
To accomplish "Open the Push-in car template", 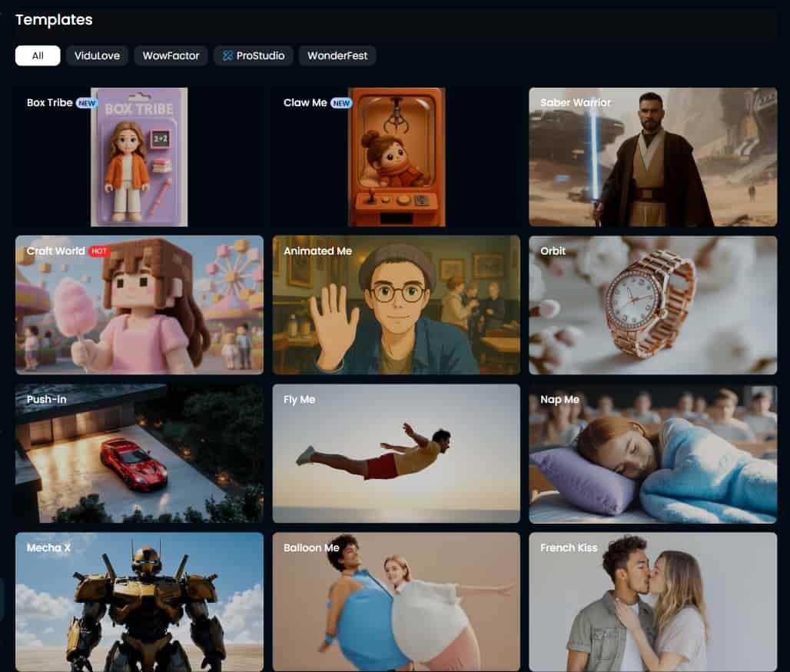I will pos(139,453).
